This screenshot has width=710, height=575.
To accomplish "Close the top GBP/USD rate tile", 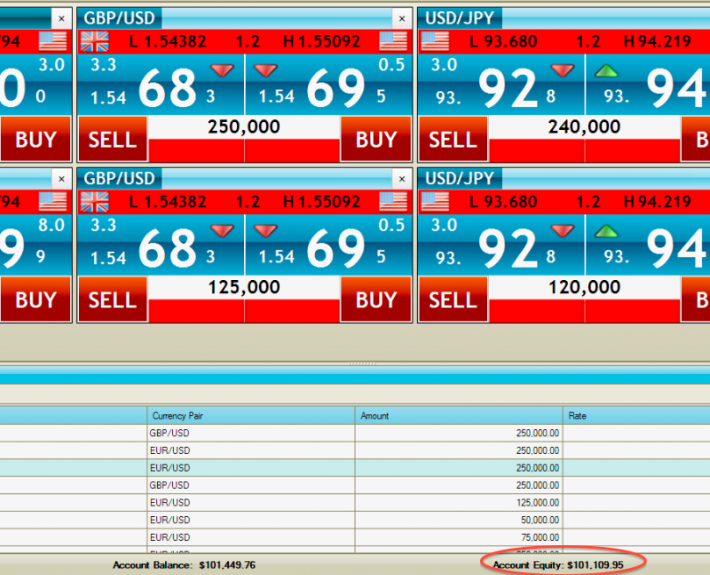I will coord(401,18).
